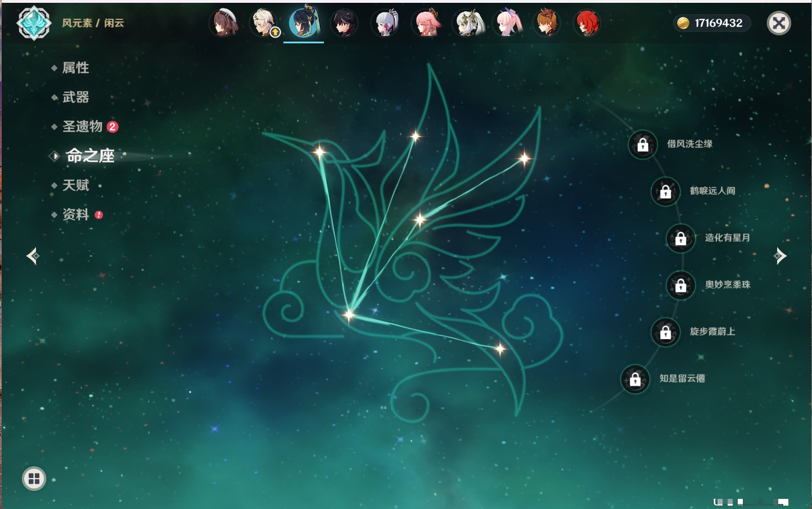The image size is (812, 509).
Task: Open the 属性 attributes menu
Action: point(75,68)
